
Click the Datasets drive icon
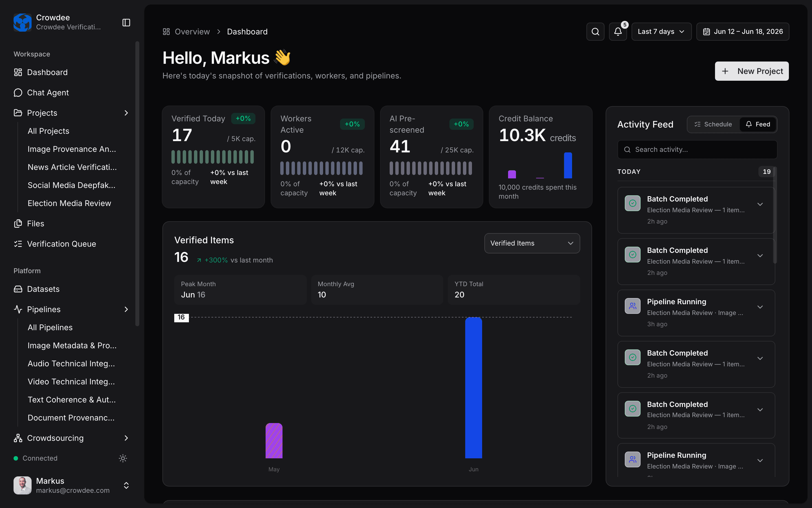(x=18, y=289)
